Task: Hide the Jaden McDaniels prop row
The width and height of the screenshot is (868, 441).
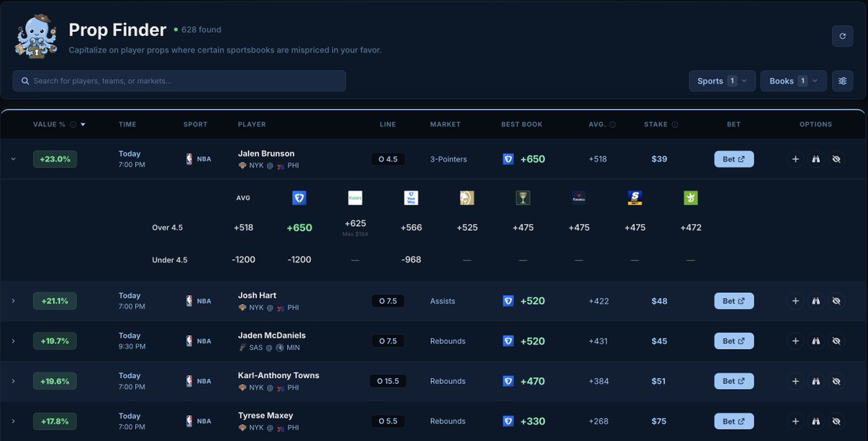Action: [x=836, y=341]
